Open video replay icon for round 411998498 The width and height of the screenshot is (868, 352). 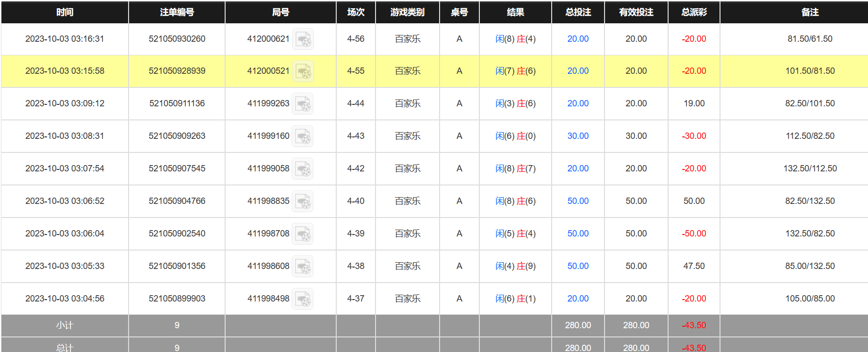point(303,299)
